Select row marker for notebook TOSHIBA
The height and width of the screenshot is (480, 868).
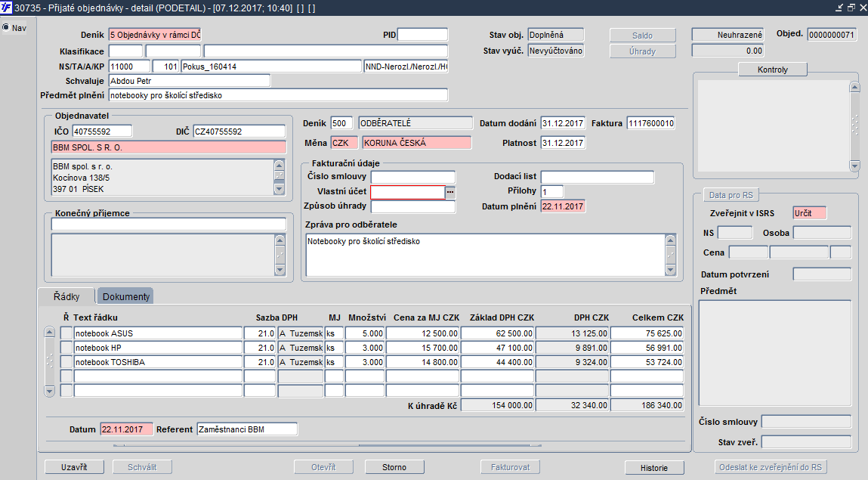tap(66, 362)
